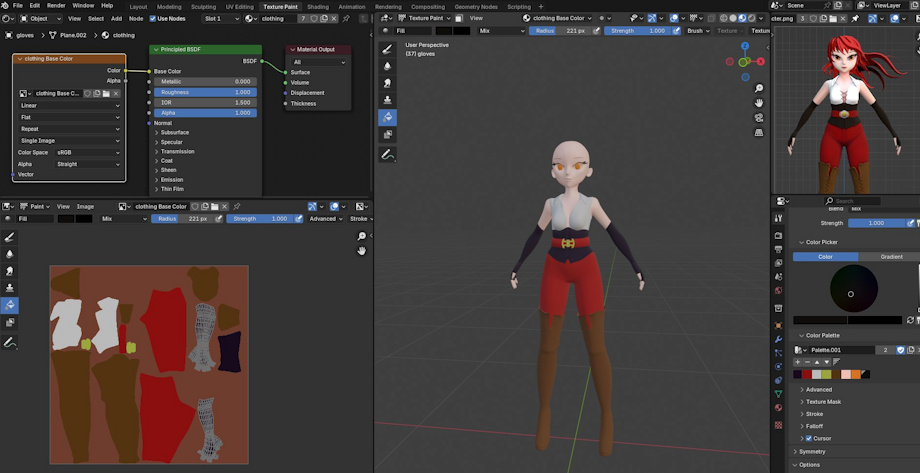The width and height of the screenshot is (920, 473).
Task: Choose the Smear tool in viewport toolbar
Action: (x=387, y=83)
